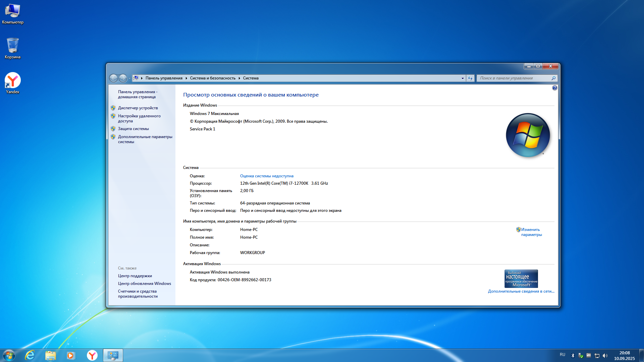Click the network status tray icon
This screenshot has width=644, height=362.
(597, 355)
